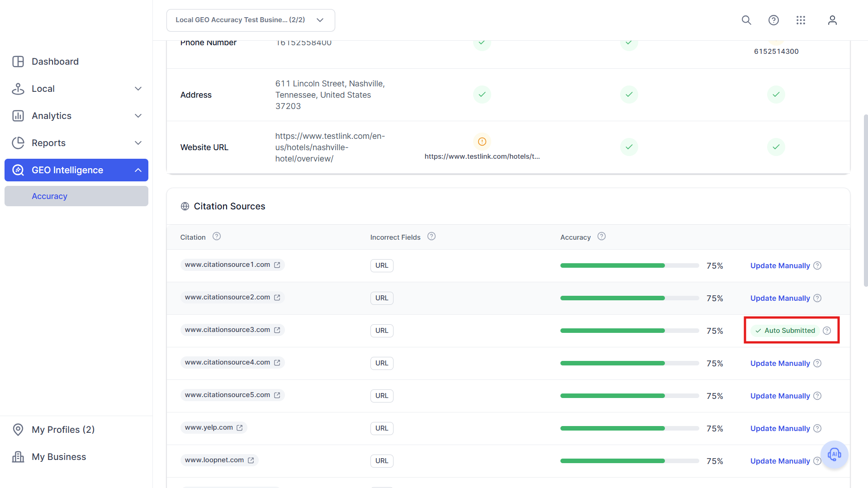Screen dimensions: 868x488
Task: Expand the Reports sidebar section
Action: [76, 143]
